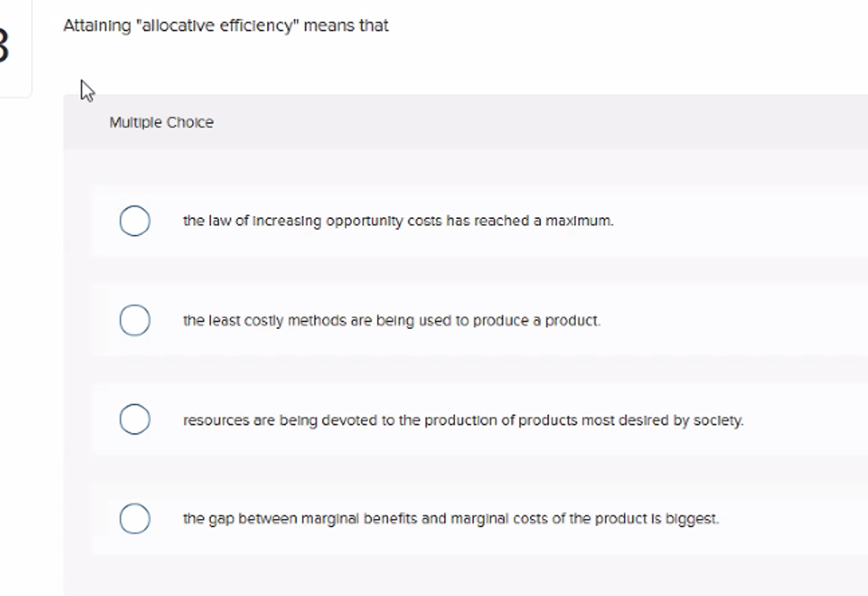Click the answer text about increasing opportunity costs
The width and height of the screenshot is (868, 596).
[398, 220]
